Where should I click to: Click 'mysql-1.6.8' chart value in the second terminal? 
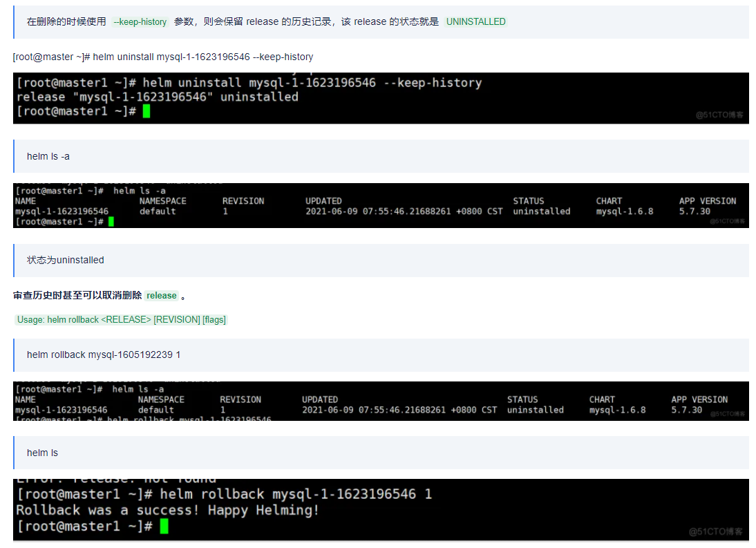pyautogui.click(x=625, y=211)
